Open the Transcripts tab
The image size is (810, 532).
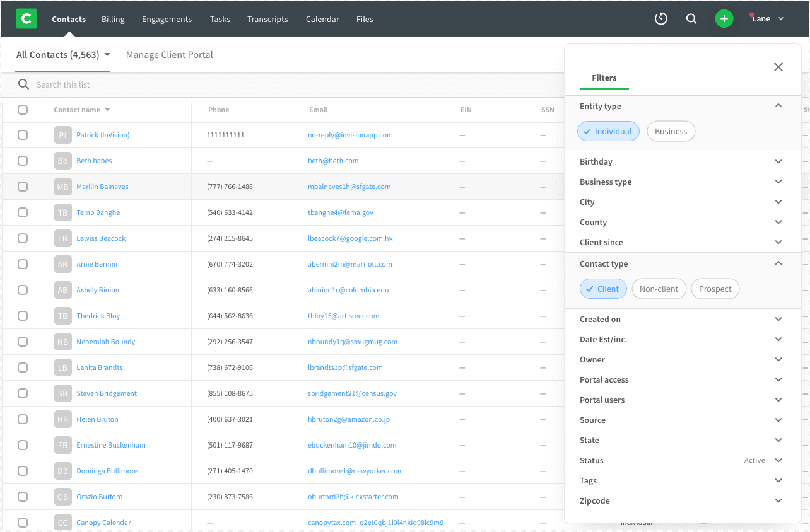[267, 19]
